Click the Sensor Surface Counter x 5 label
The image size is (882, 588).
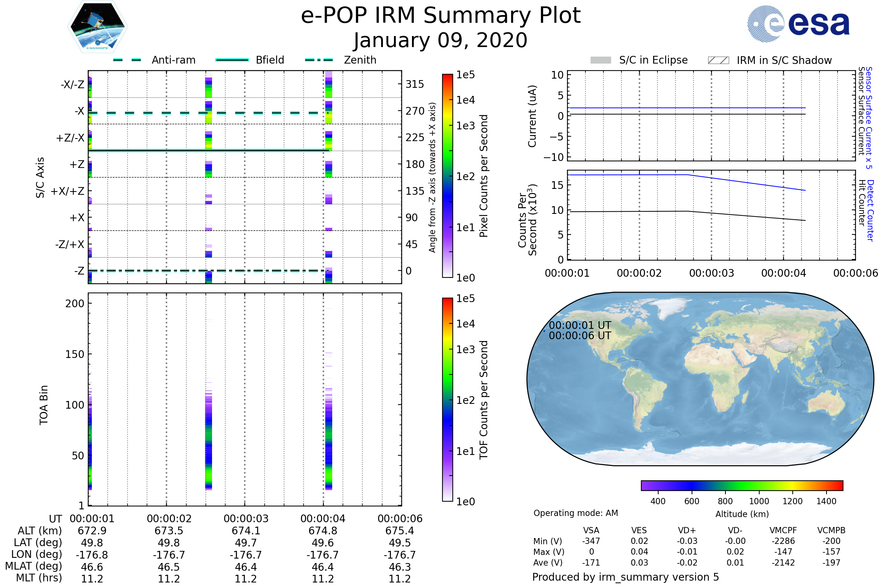pyautogui.click(x=869, y=118)
